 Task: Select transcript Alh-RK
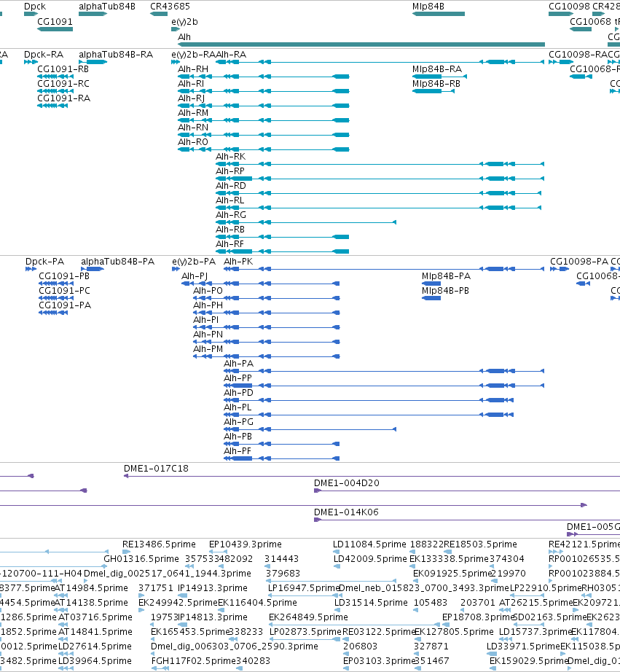(x=380, y=164)
